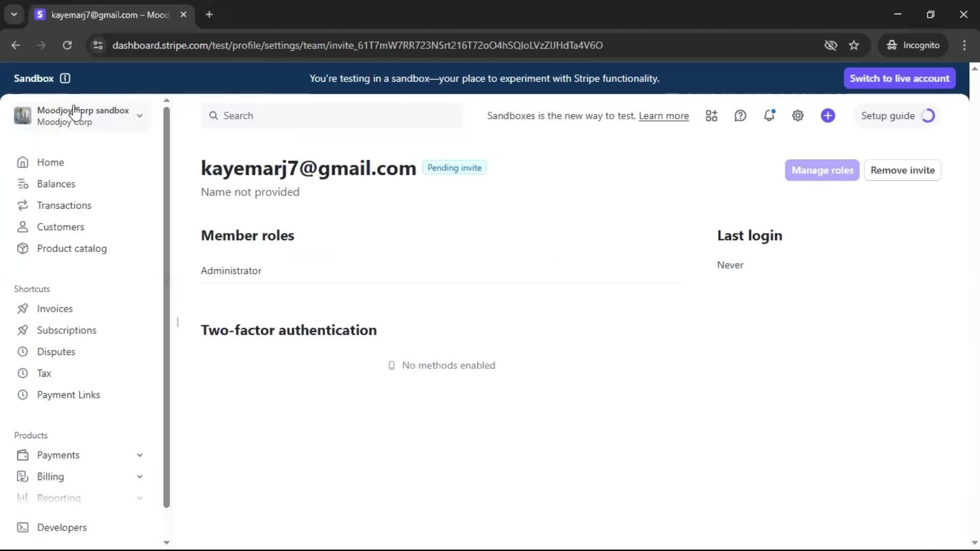Focus the Search input field
The image size is (980, 551).
pyautogui.click(x=332, y=116)
